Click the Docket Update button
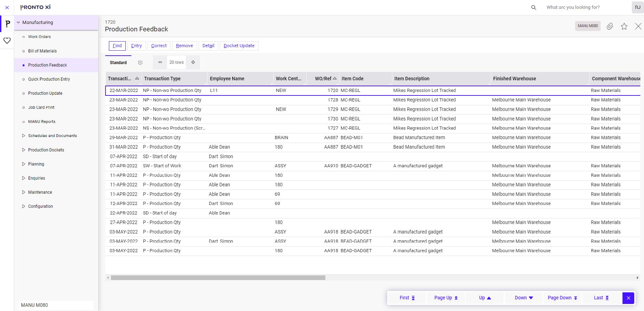 (x=239, y=46)
